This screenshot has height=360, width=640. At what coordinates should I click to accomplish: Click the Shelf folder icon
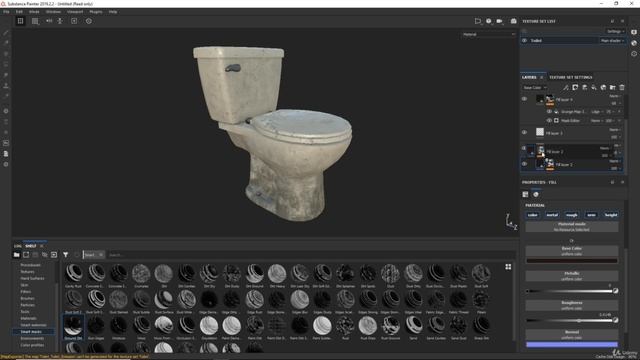[x=16, y=255]
